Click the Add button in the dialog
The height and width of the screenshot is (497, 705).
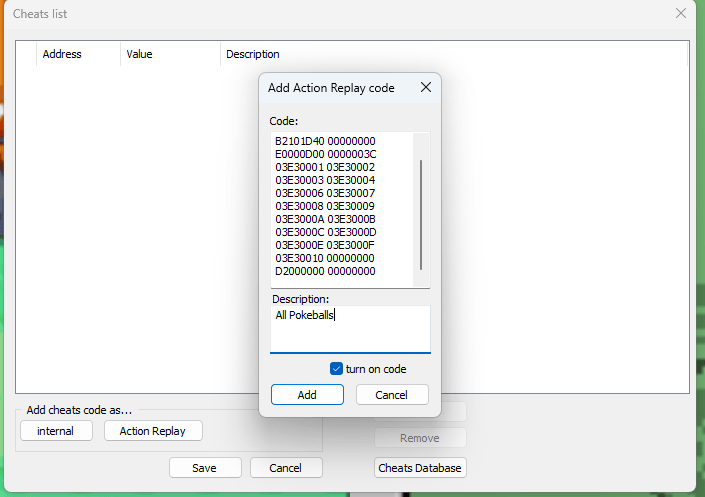tap(307, 395)
